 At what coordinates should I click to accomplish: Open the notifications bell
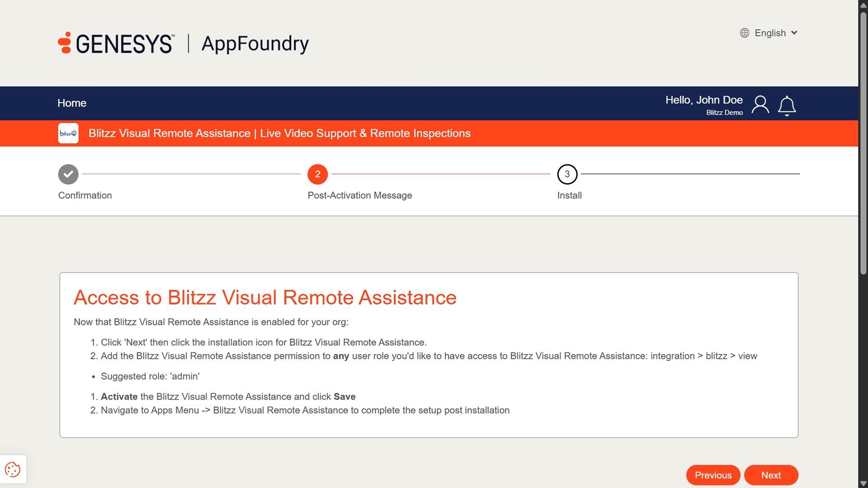coord(787,105)
